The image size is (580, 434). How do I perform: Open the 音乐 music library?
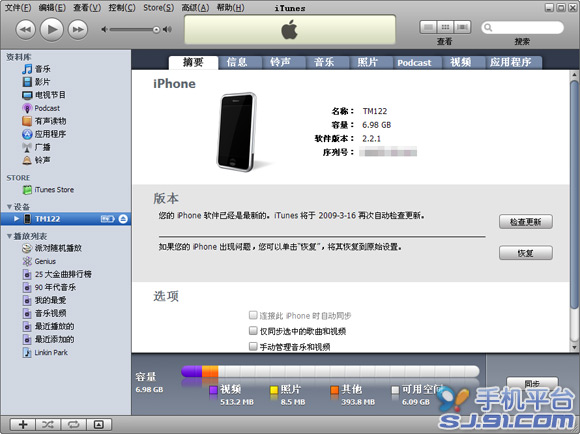(36, 69)
